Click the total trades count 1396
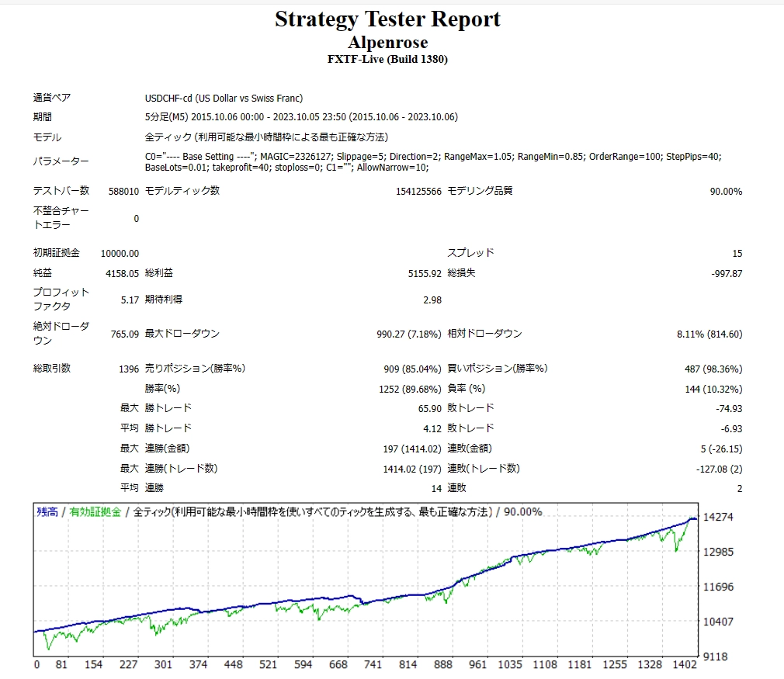Image resolution: width=784 pixels, height=679 pixels. pyautogui.click(x=129, y=369)
